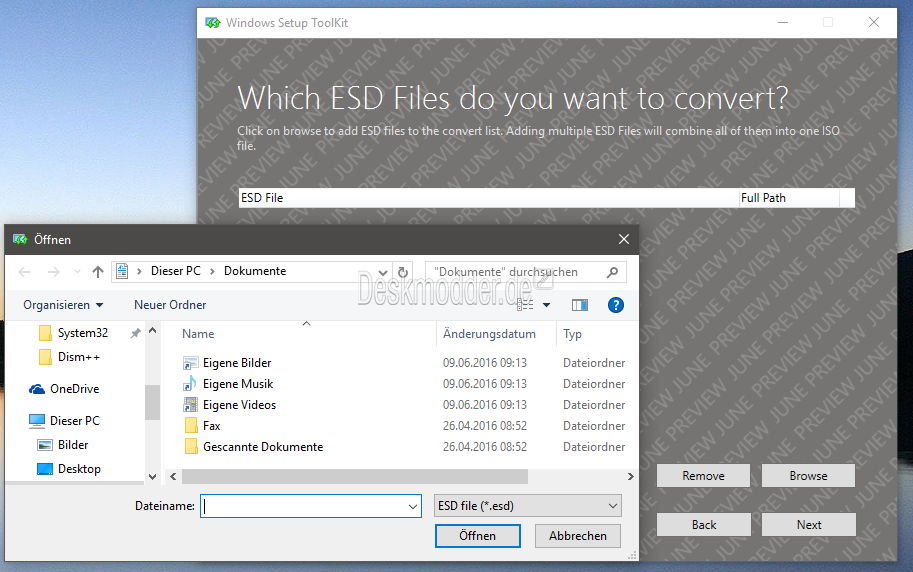Screen dimensions: 913x572
Task: Click Full Path column header in ToolKit
Action: click(789, 198)
